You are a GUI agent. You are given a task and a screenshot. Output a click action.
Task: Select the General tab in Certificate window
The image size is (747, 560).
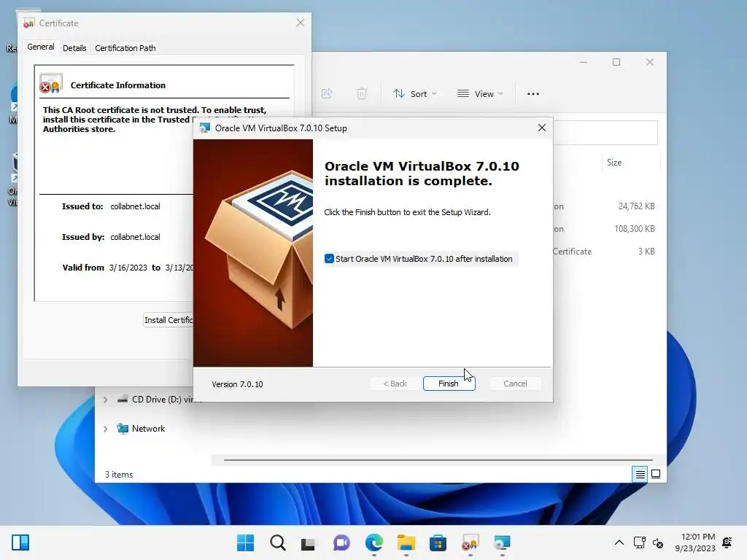[x=41, y=47]
